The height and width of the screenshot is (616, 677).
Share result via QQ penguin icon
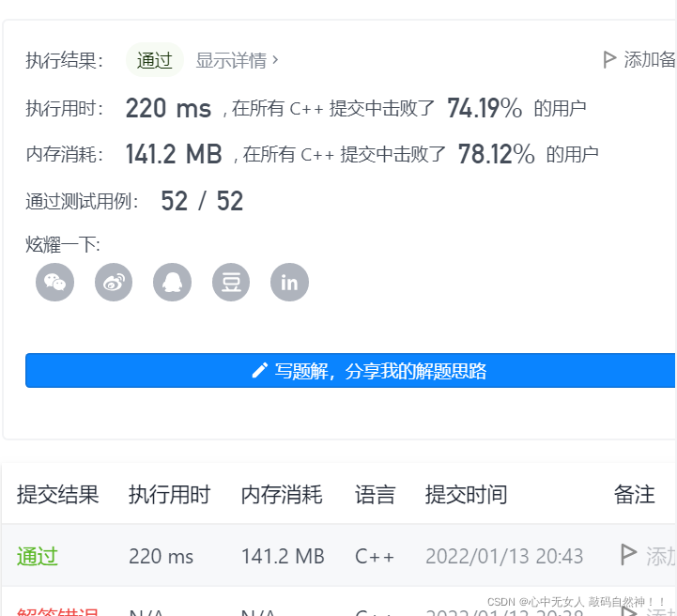point(172,283)
